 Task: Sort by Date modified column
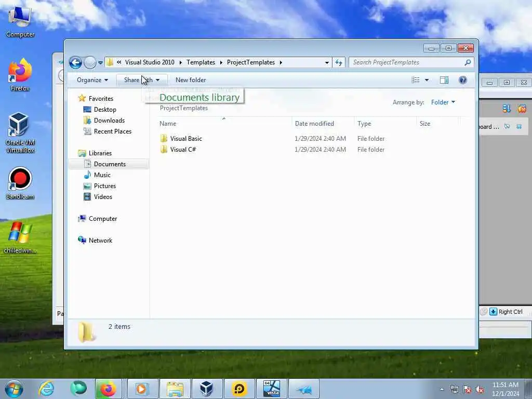(323, 124)
